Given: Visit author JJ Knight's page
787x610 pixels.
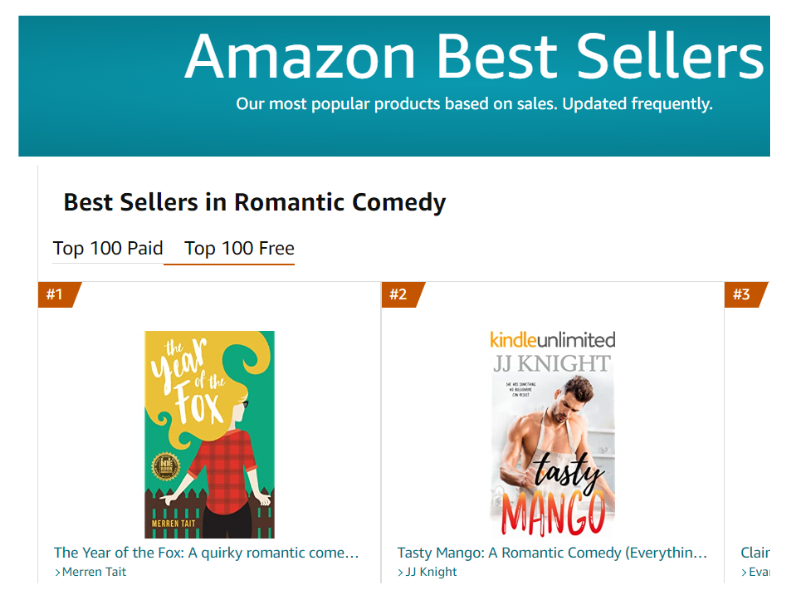Looking at the screenshot, I should tap(431, 572).
